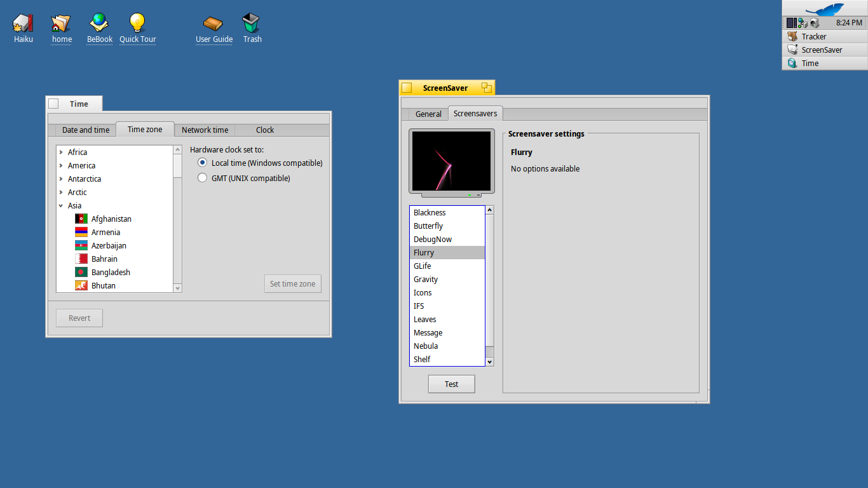Open the Clock tab
868x488 pixels.
click(x=265, y=130)
